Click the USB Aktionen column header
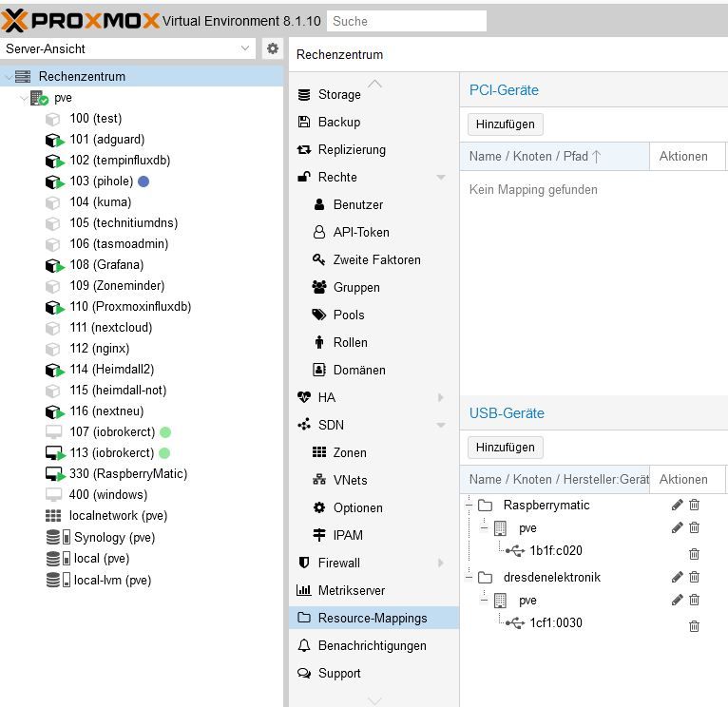This screenshot has height=707, width=728. 687,480
